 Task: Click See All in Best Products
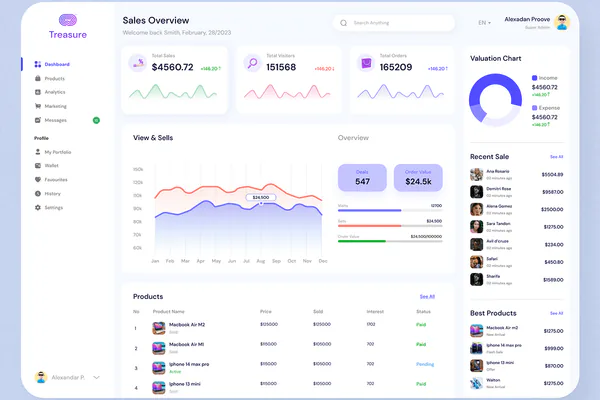(556, 313)
